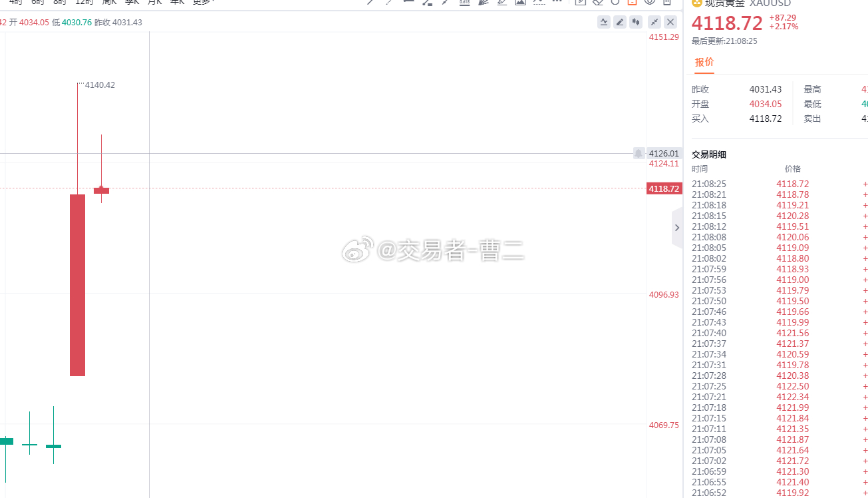Select trade row at 21:08:12
The height and width of the screenshot is (498, 868).
(780, 226)
